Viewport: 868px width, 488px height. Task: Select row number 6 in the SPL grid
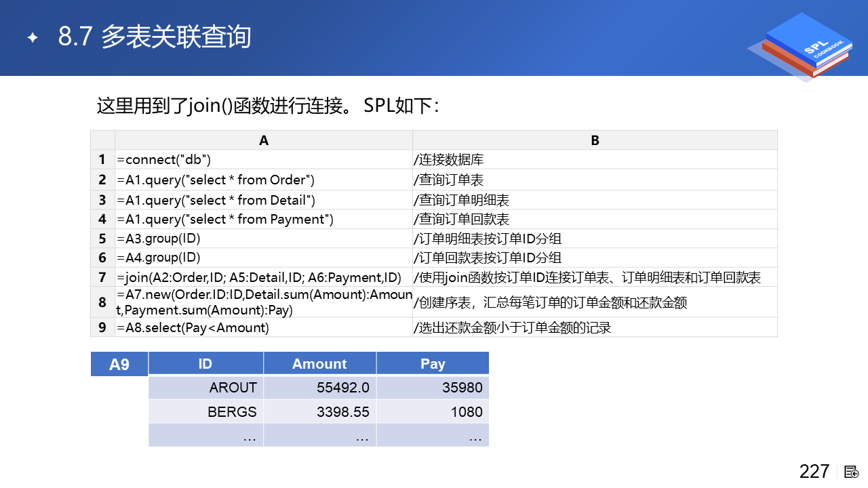click(102, 258)
